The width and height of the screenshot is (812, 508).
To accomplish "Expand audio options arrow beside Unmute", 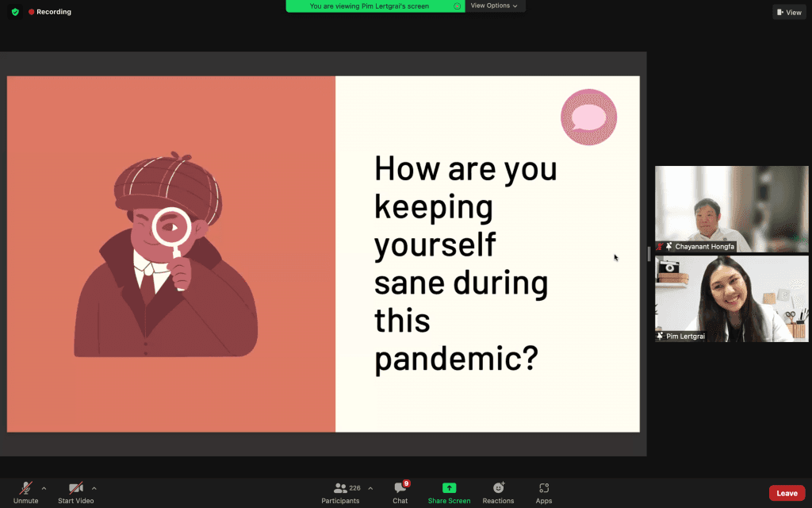I will 44,488.
